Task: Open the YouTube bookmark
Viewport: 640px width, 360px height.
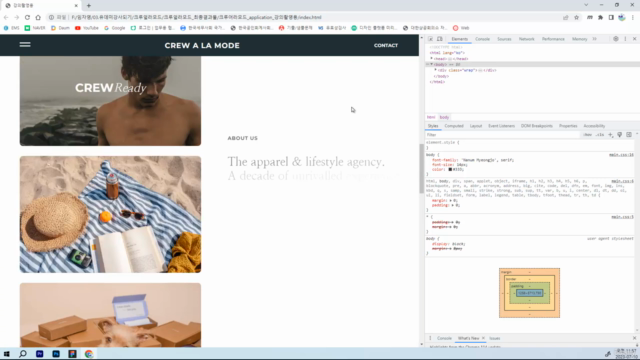Action: pyautogui.click(x=87, y=28)
